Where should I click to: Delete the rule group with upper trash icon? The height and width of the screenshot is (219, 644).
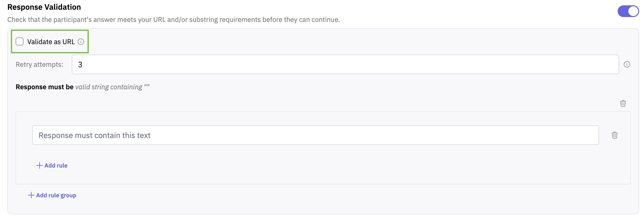(623, 103)
